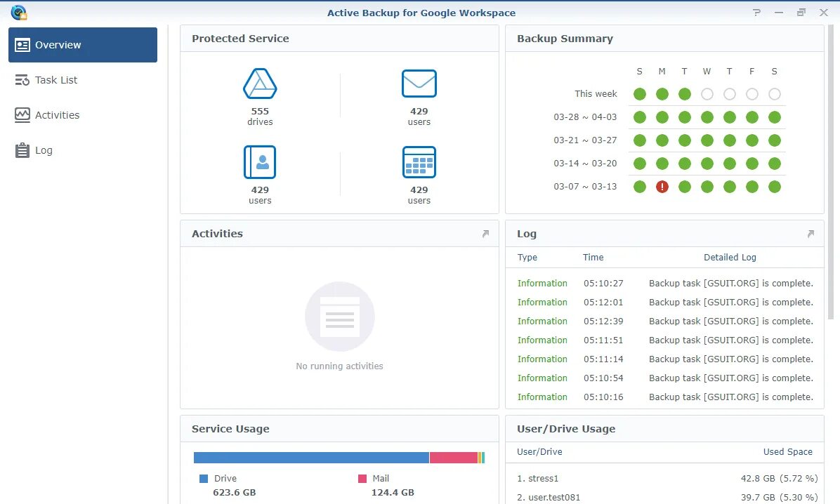Open the Overview section
This screenshot has height=504, width=840.
pos(82,45)
